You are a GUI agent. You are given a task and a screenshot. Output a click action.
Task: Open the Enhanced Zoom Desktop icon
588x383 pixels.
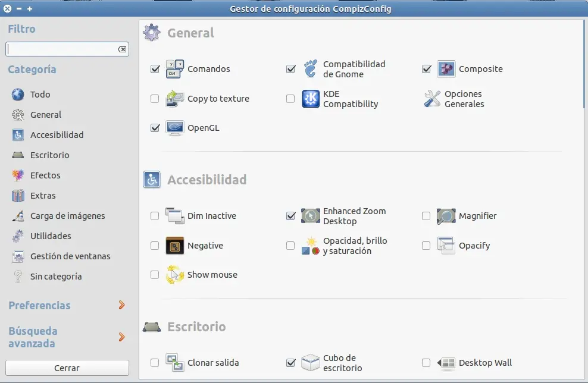[311, 216]
